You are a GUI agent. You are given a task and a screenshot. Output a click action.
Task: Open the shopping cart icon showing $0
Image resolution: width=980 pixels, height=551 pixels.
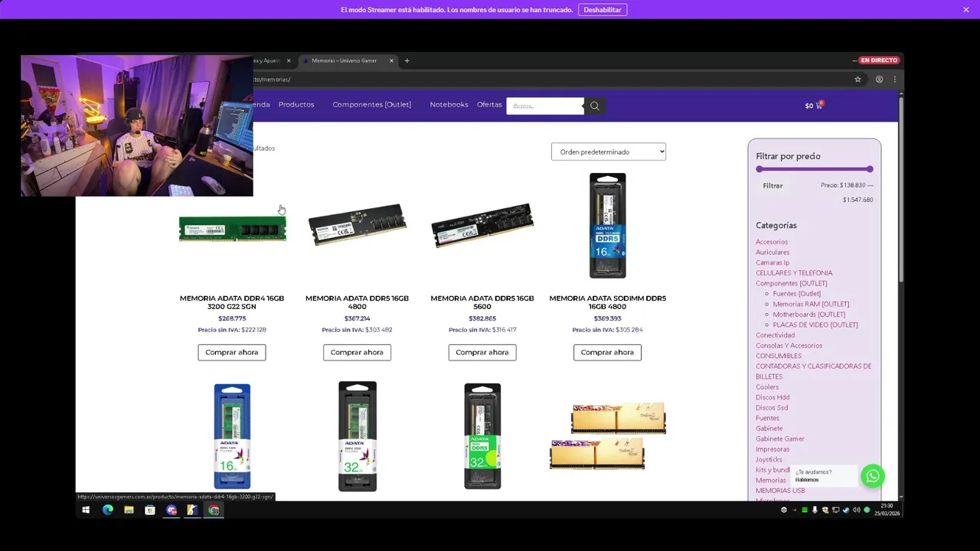814,106
